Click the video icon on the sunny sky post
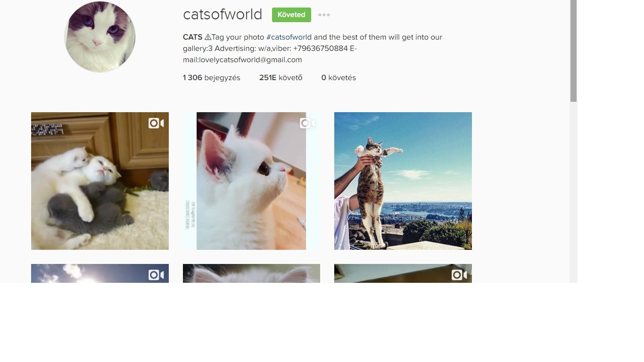This screenshot has width=644, height=362. (156, 275)
